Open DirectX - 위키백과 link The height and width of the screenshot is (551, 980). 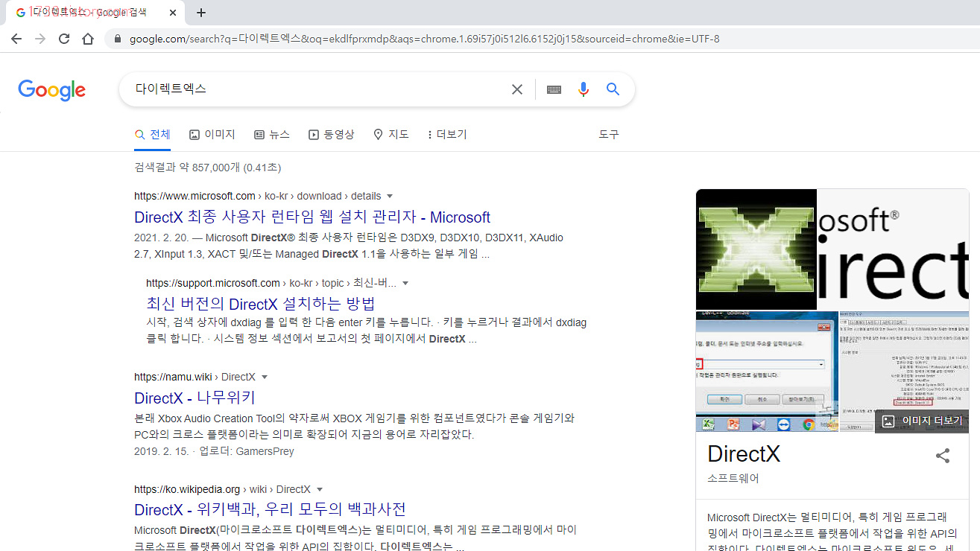(x=270, y=510)
